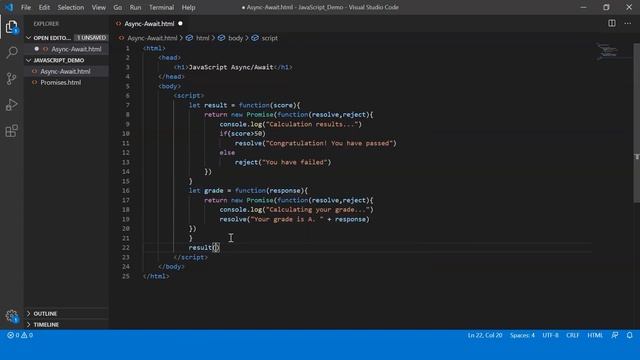Open the Explorer view in activity bar

tap(11, 27)
